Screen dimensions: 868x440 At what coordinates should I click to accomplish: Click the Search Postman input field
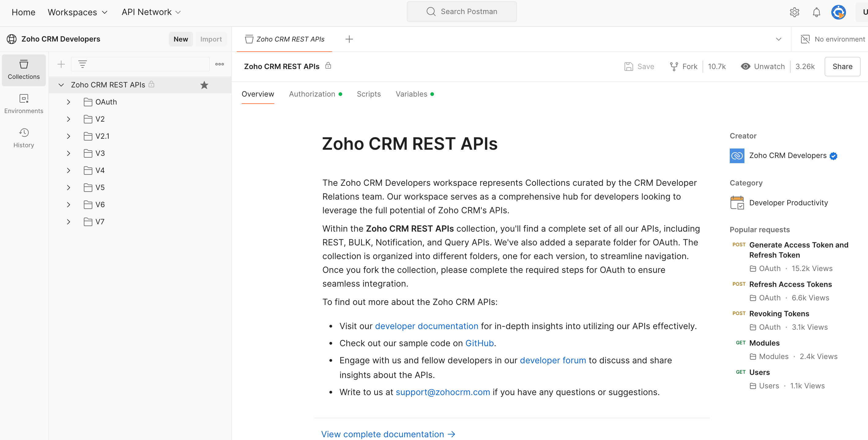[462, 12]
